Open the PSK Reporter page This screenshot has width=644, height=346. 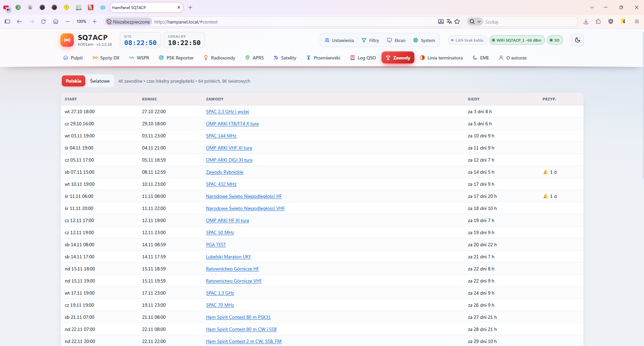coord(176,58)
